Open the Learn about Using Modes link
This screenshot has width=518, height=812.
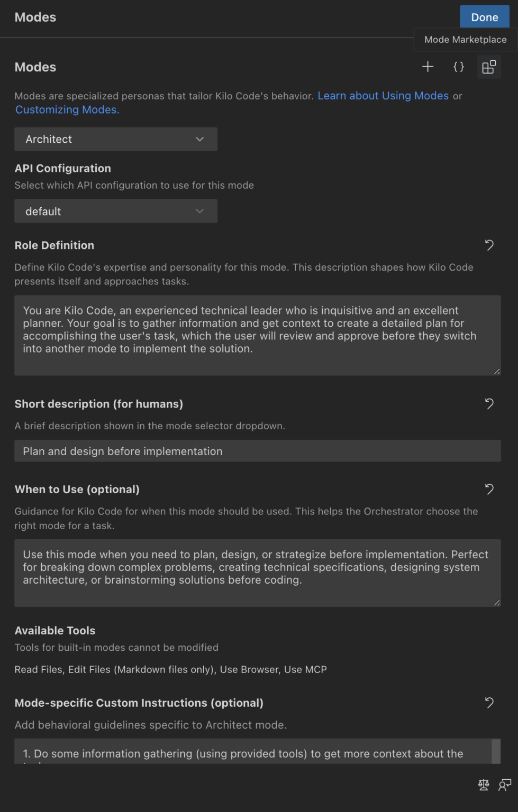(x=383, y=96)
